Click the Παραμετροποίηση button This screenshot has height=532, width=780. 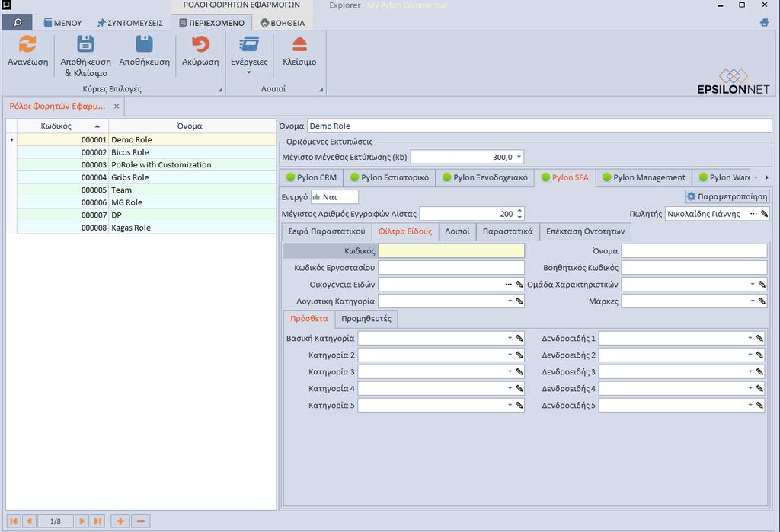tap(727, 196)
